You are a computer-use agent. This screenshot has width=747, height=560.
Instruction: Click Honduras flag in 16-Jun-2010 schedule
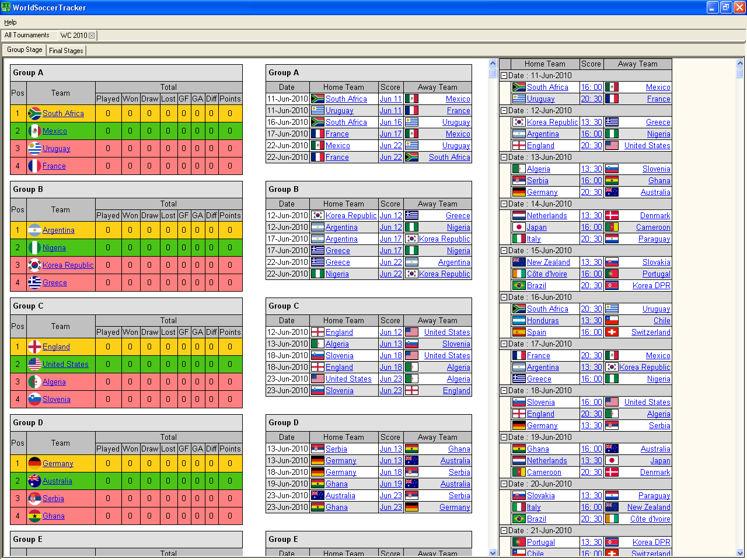(x=519, y=320)
